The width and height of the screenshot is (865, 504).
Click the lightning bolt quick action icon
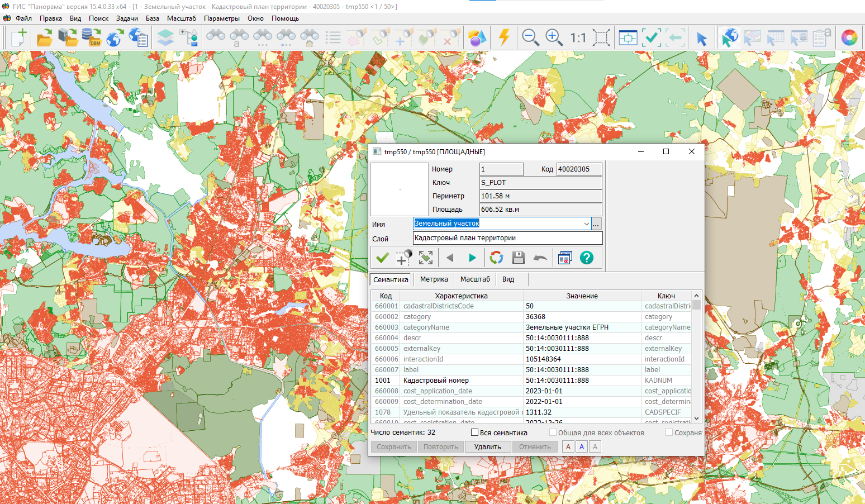[504, 37]
